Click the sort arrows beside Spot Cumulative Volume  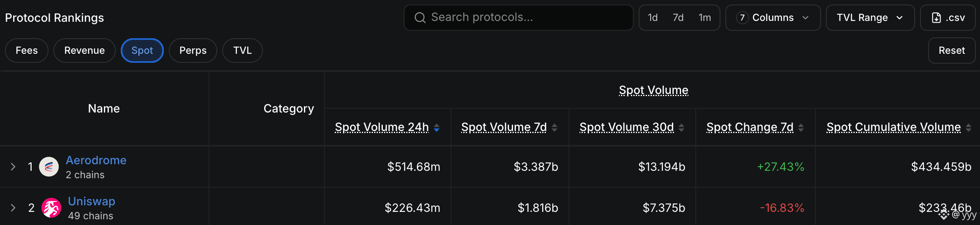point(968,128)
